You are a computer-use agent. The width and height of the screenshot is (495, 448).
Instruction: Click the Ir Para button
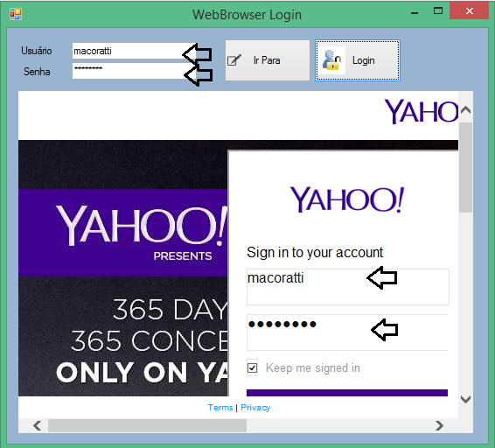tap(268, 60)
